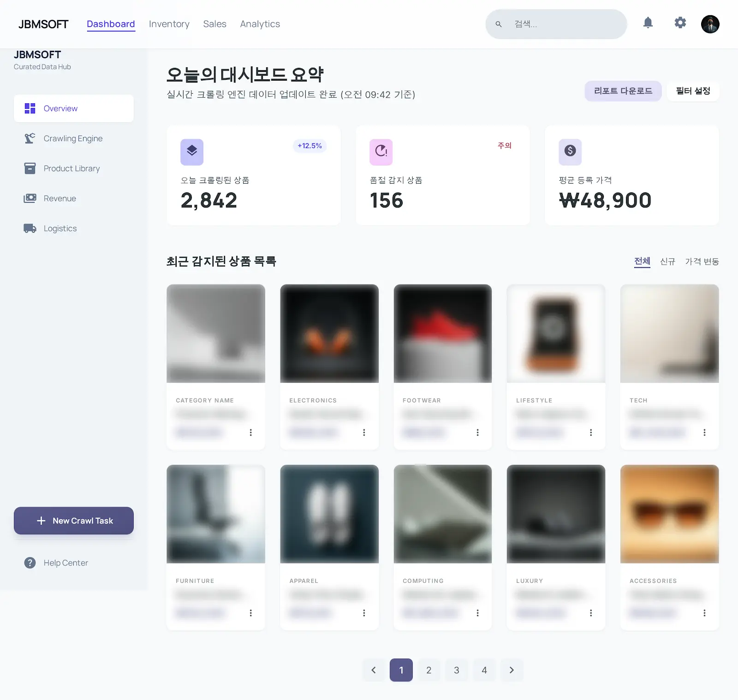Open the APPAREL product thumbnail
The width and height of the screenshot is (738, 700).
click(329, 514)
